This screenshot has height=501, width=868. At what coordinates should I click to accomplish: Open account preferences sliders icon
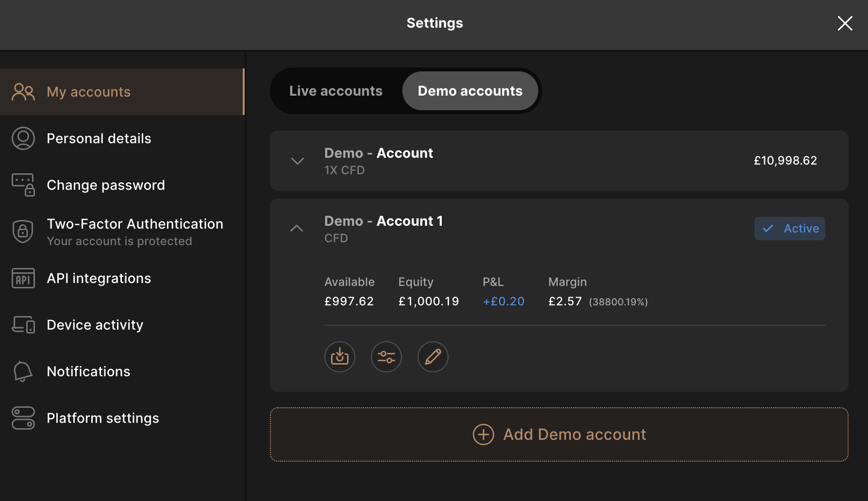click(386, 356)
